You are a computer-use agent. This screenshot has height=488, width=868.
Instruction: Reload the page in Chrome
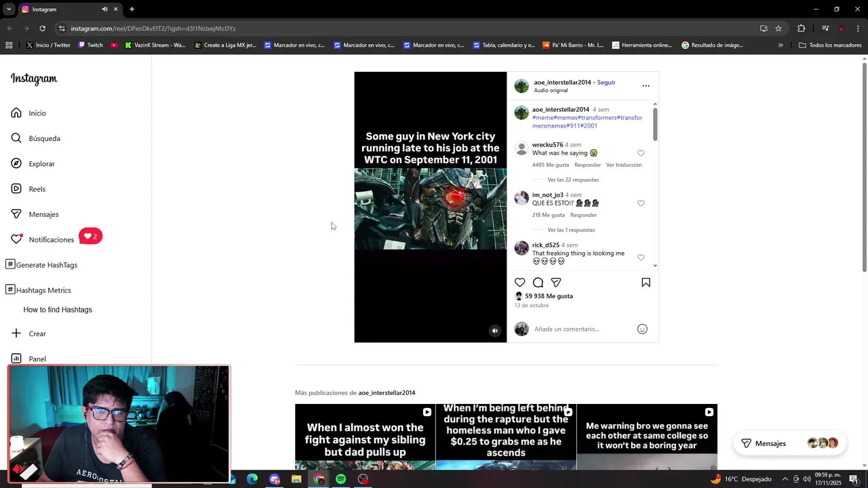[42, 28]
